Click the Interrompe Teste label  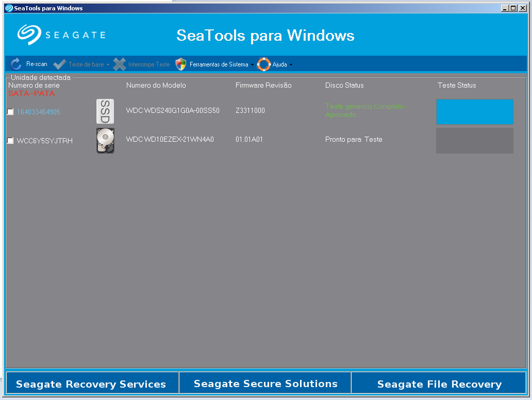pyautogui.click(x=149, y=64)
